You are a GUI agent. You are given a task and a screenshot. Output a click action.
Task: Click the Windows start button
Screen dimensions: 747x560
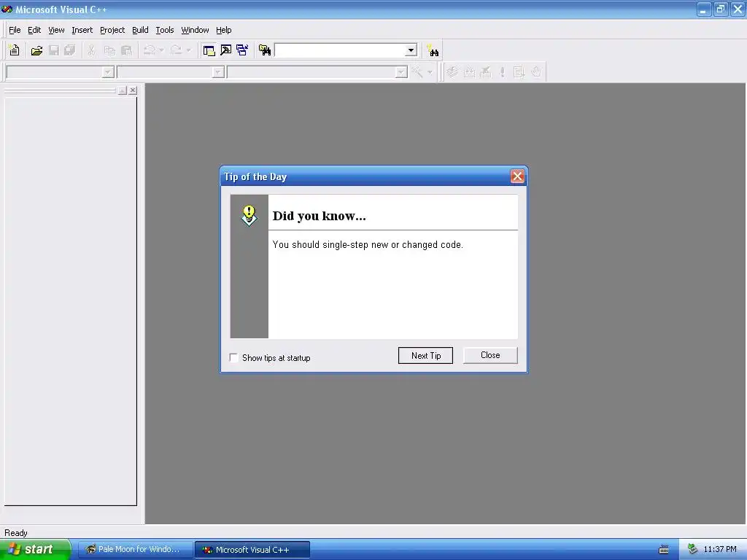35,549
